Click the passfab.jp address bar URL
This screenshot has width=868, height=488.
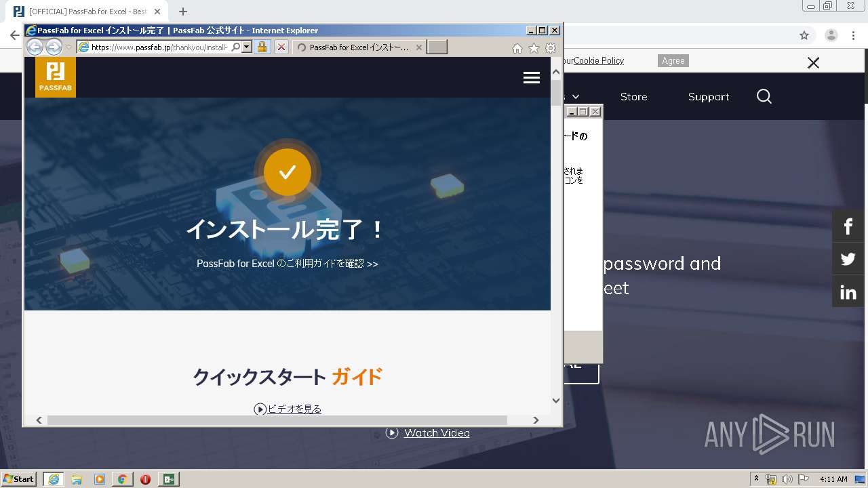pyautogui.click(x=159, y=47)
